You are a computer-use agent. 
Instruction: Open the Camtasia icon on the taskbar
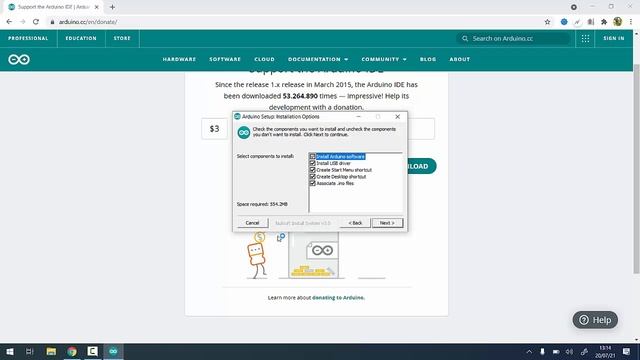point(93,351)
